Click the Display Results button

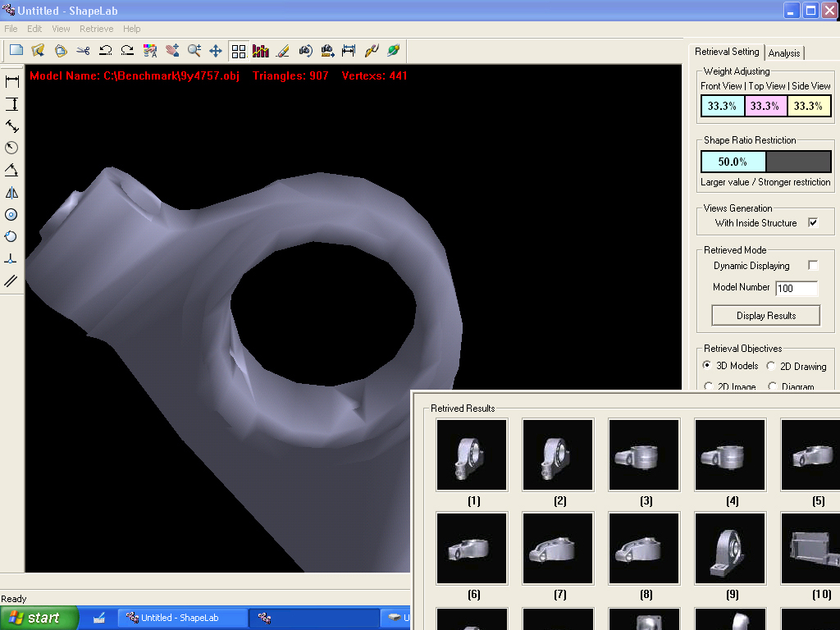766,316
